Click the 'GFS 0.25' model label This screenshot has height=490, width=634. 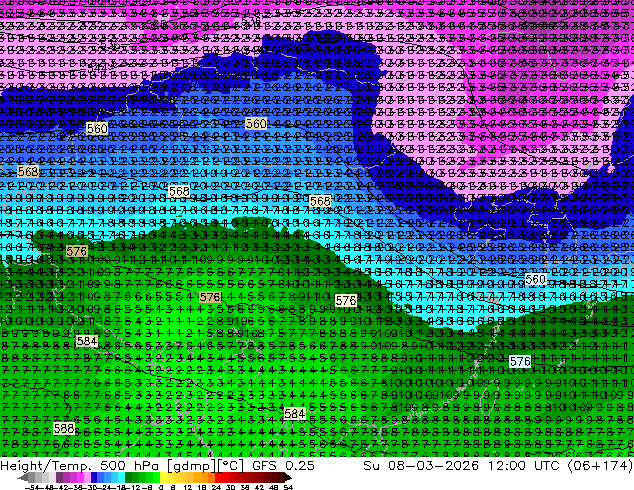click(x=283, y=466)
